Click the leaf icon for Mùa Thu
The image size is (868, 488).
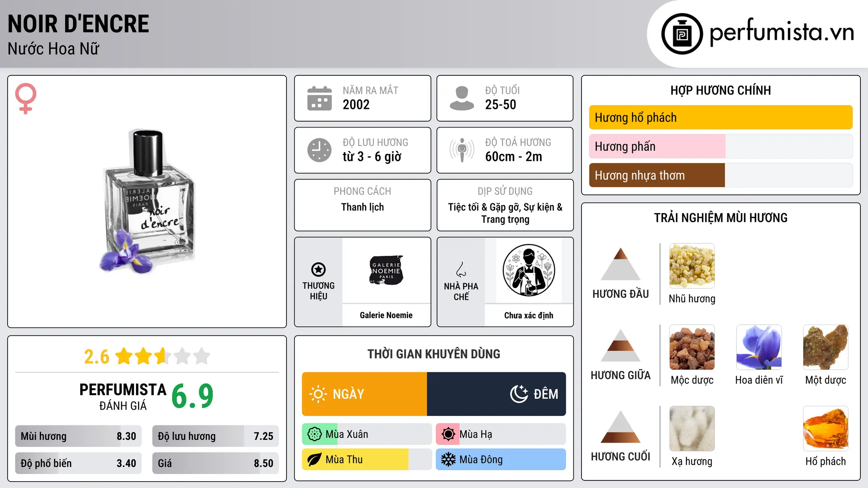[x=314, y=460]
